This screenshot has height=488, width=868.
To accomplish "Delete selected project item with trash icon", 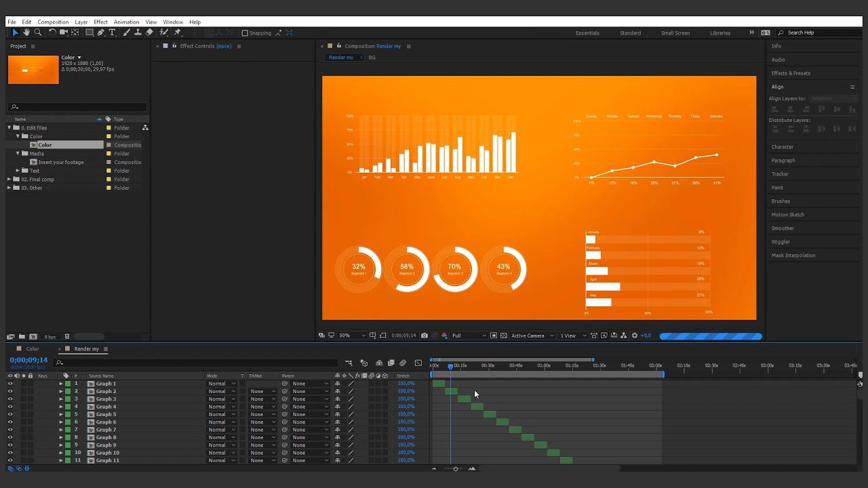I will (x=66, y=337).
